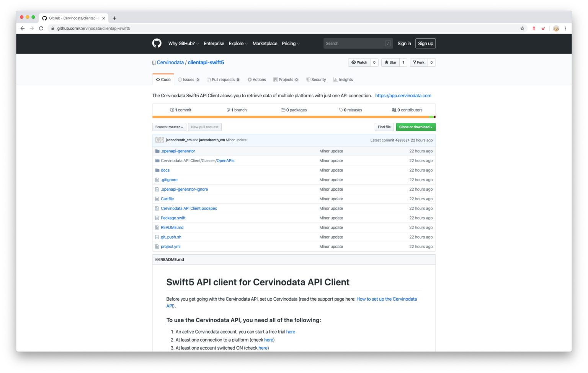Viewport: 588px width, 373px height.
Task: Open the Insights tab
Action: pos(343,79)
